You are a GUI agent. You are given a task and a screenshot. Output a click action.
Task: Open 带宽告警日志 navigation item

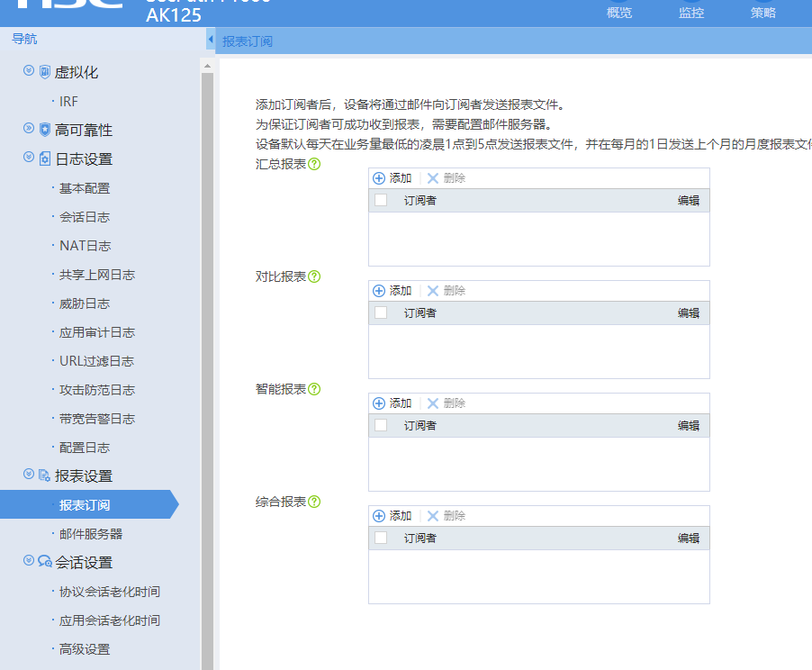coord(97,419)
